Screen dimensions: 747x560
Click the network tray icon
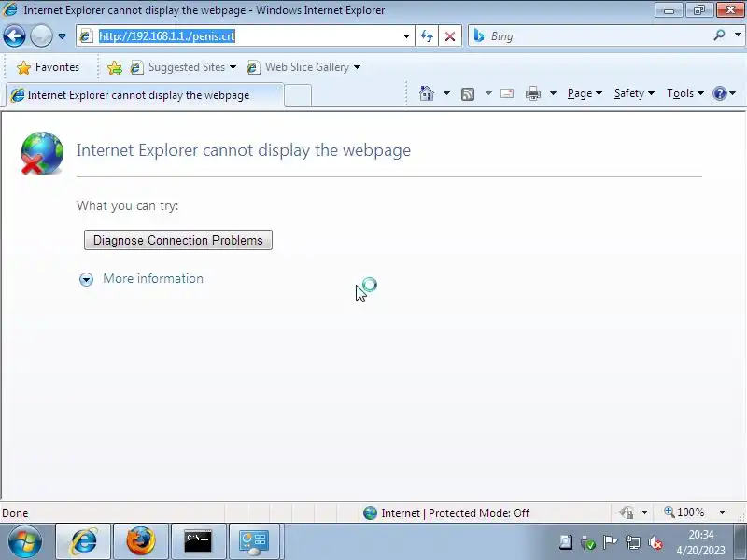coord(633,542)
